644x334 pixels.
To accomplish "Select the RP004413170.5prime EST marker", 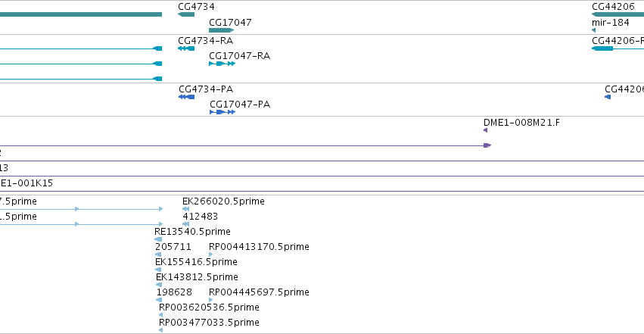I will [210, 254].
